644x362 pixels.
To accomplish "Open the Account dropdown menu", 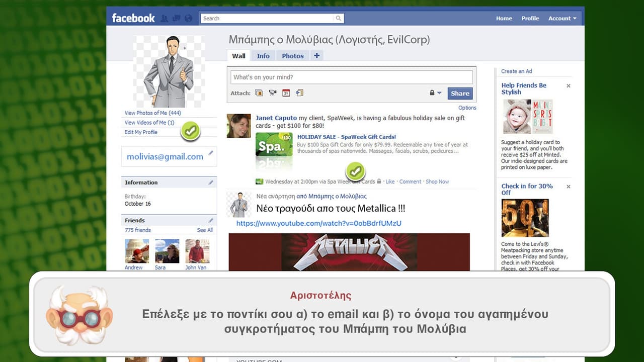I will [562, 19].
